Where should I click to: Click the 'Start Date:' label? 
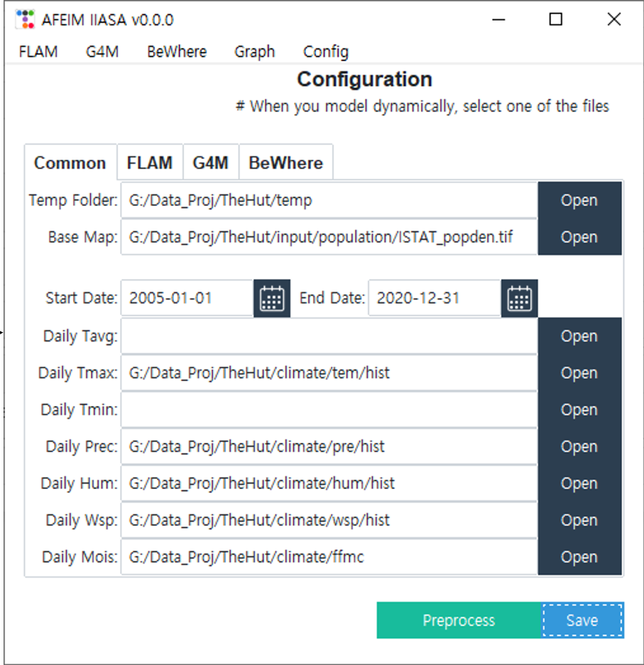tap(82, 298)
